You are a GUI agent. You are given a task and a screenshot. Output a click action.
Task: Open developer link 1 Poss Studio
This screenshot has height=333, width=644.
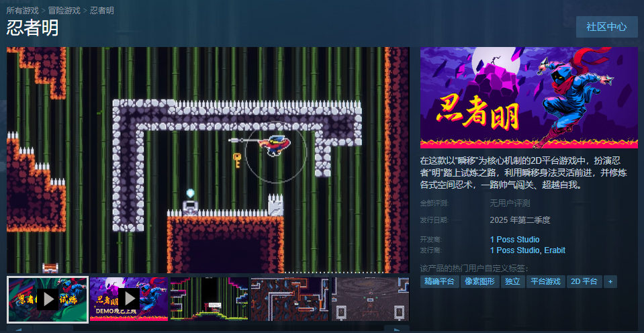[514, 240]
